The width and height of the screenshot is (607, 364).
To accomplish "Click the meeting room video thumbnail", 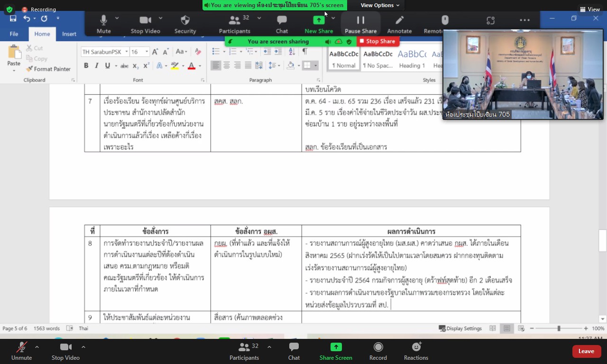I will (523, 73).
